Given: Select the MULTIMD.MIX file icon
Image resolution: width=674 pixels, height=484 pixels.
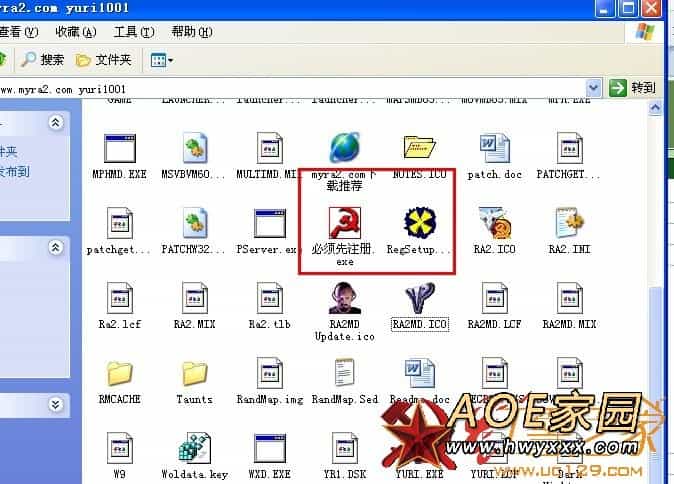Looking at the screenshot, I should click(270, 148).
